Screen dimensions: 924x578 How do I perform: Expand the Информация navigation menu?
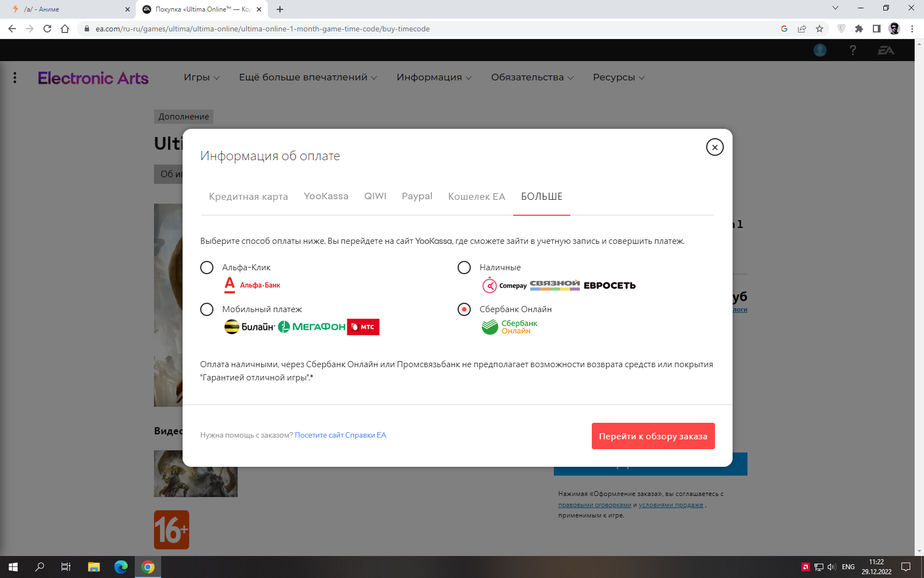[x=434, y=78]
